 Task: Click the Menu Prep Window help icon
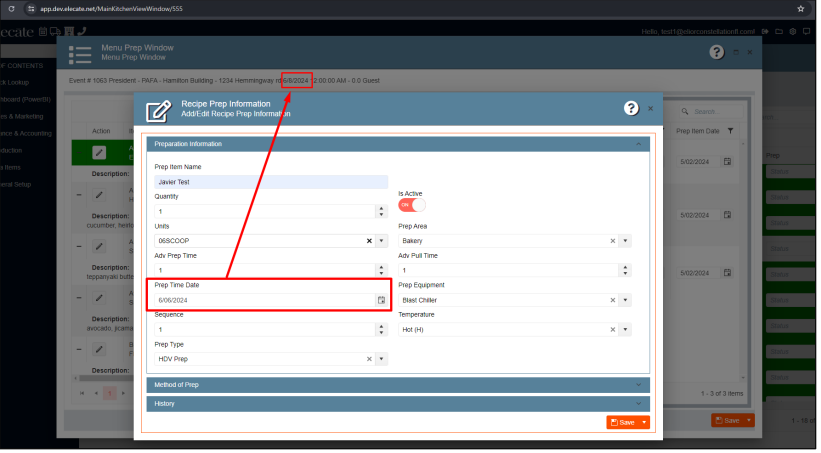716,52
